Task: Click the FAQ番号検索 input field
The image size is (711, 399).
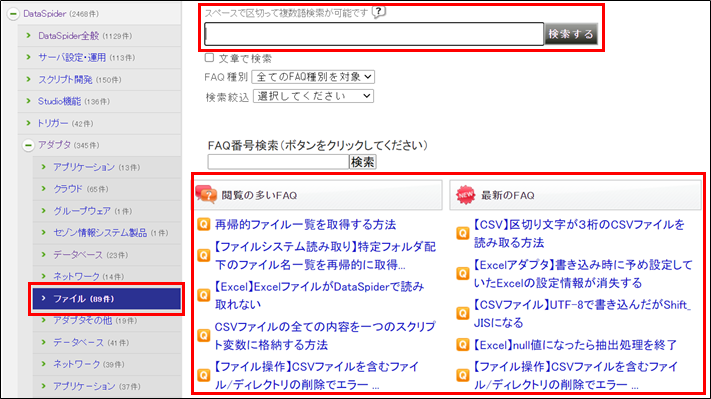Action: (x=278, y=162)
